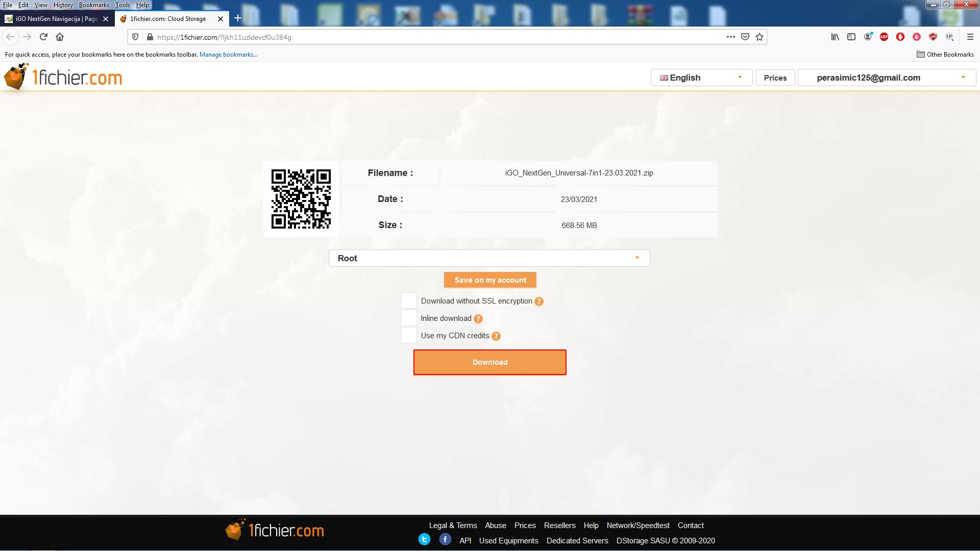This screenshot has height=551, width=980.
Task: Bookmark this page with star
Action: tap(759, 37)
